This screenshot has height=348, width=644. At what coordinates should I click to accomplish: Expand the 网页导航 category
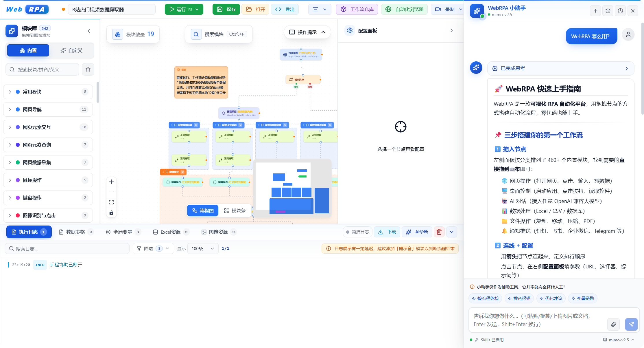(48, 109)
